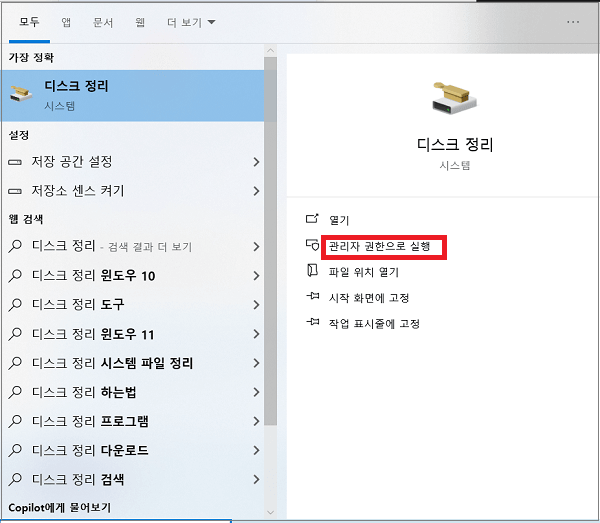Click search icon beside 디스크 정리 윈도우 10
This screenshot has width=600, height=523.
[15, 275]
